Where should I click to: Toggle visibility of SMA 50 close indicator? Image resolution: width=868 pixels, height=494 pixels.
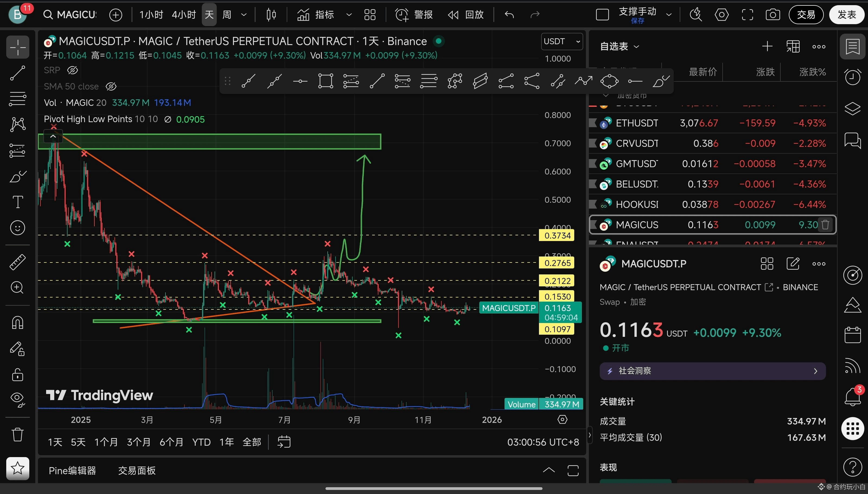tap(111, 87)
